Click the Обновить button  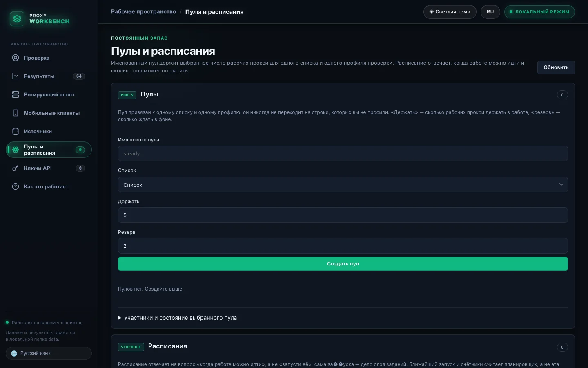click(x=556, y=67)
